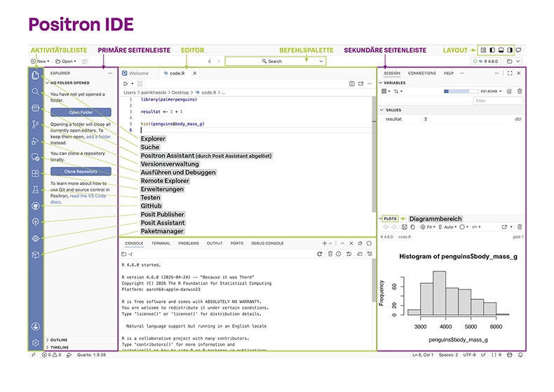Toggle the secondary side bar layout button
This screenshot has width=554, height=392.
[510, 50]
